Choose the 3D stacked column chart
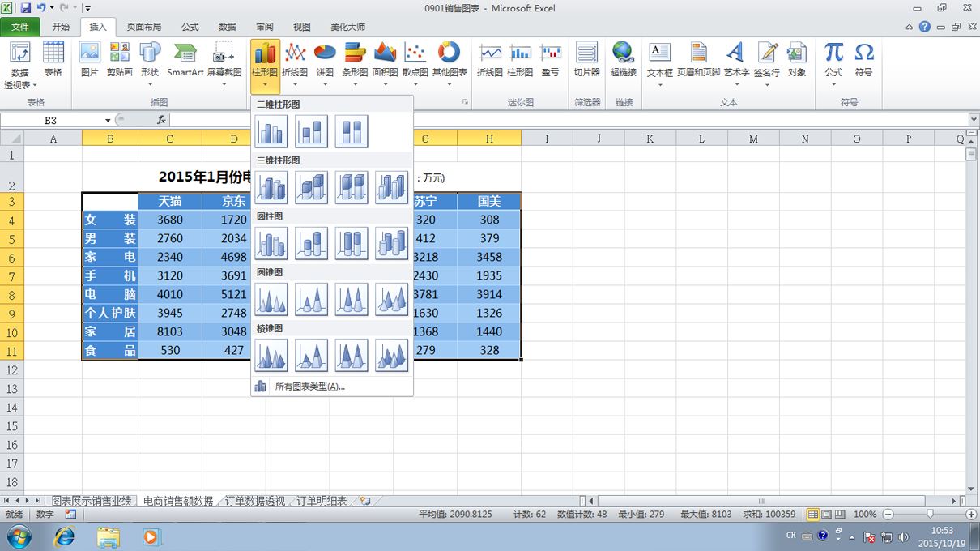Image resolution: width=980 pixels, height=551 pixels. coord(311,187)
